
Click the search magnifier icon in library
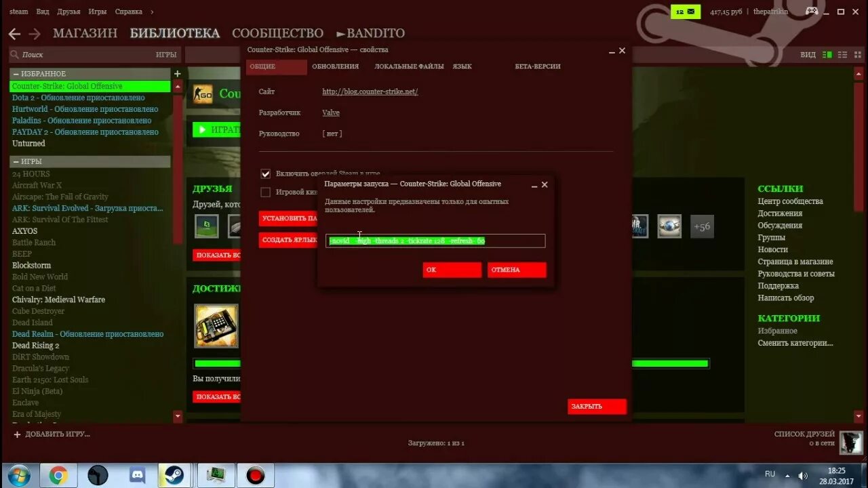(x=14, y=54)
